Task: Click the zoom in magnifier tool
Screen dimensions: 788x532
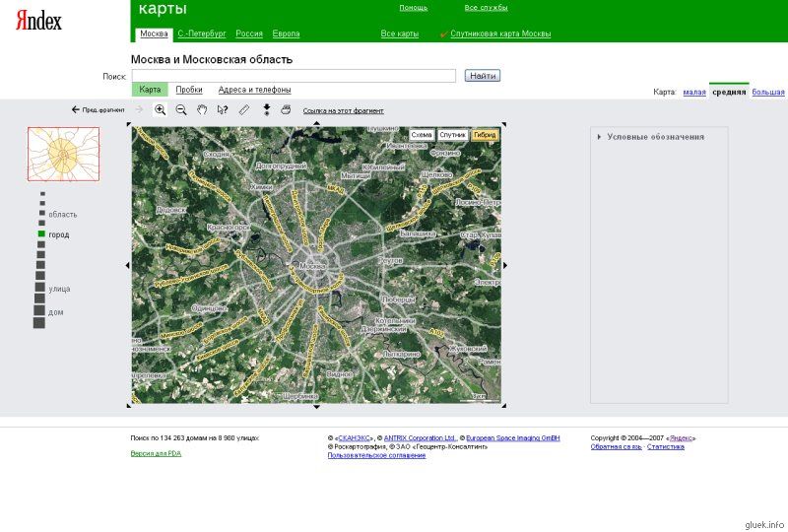Action: (x=161, y=109)
